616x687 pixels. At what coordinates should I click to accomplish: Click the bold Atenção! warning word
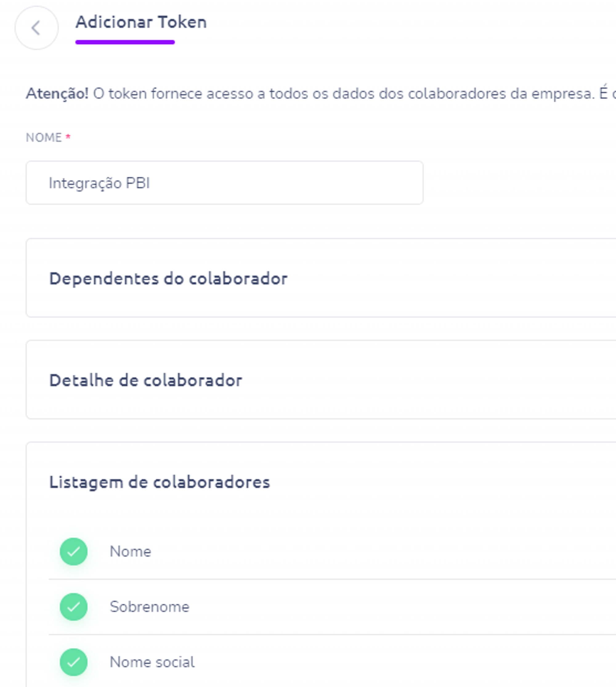point(57,94)
